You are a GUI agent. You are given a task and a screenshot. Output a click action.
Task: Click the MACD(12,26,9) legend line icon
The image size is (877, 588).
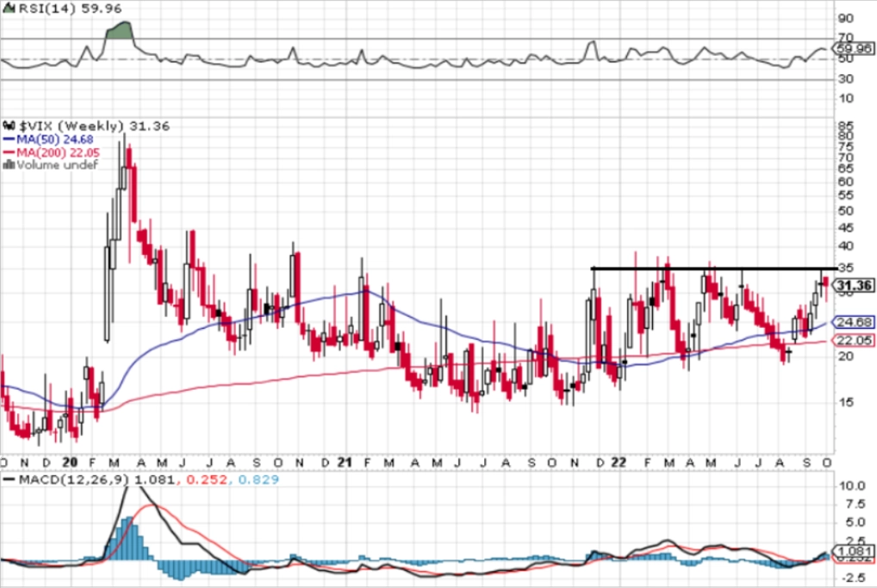pos(9,480)
